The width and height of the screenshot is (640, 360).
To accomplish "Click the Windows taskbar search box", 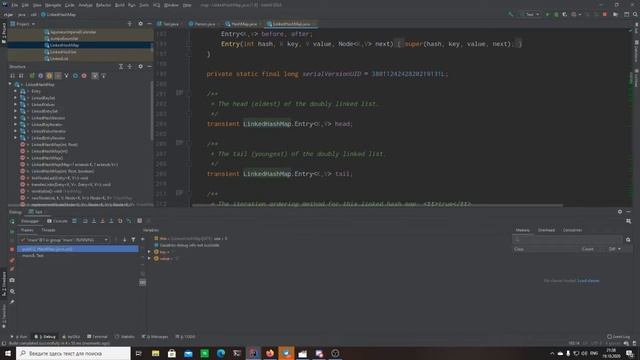I will click(x=73, y=353).
